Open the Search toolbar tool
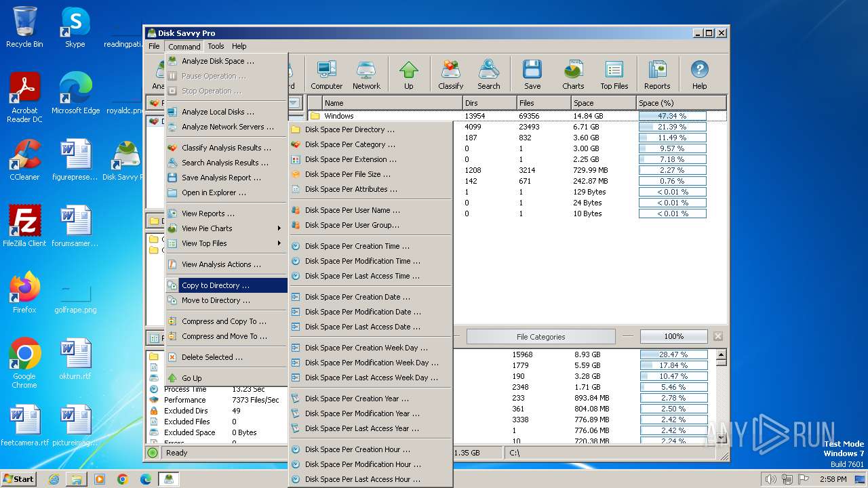Image resolution: width=868 pixels, height=488 pixels. pyautogui.click(x=489, y=75)
